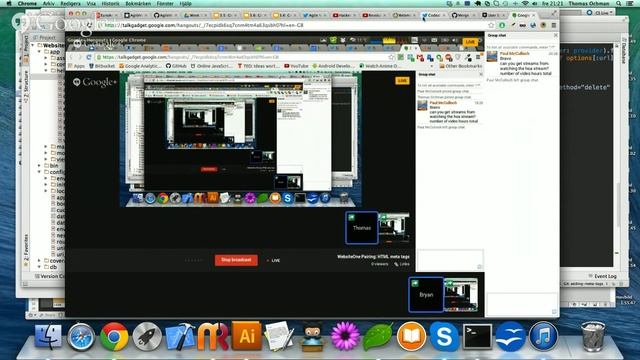
Task: Launch iTunes from the Dock
Action: pyautogui.click(x=543, y=337)
